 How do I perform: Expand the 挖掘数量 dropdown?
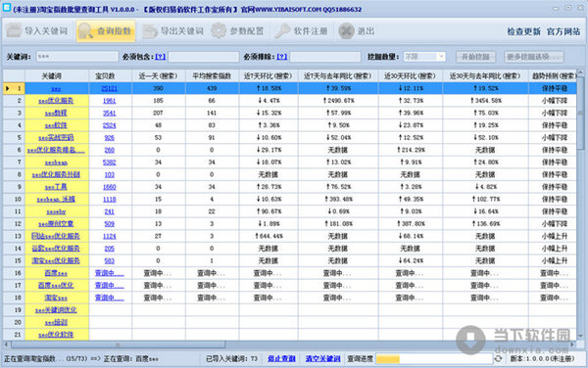coord(441,57)
